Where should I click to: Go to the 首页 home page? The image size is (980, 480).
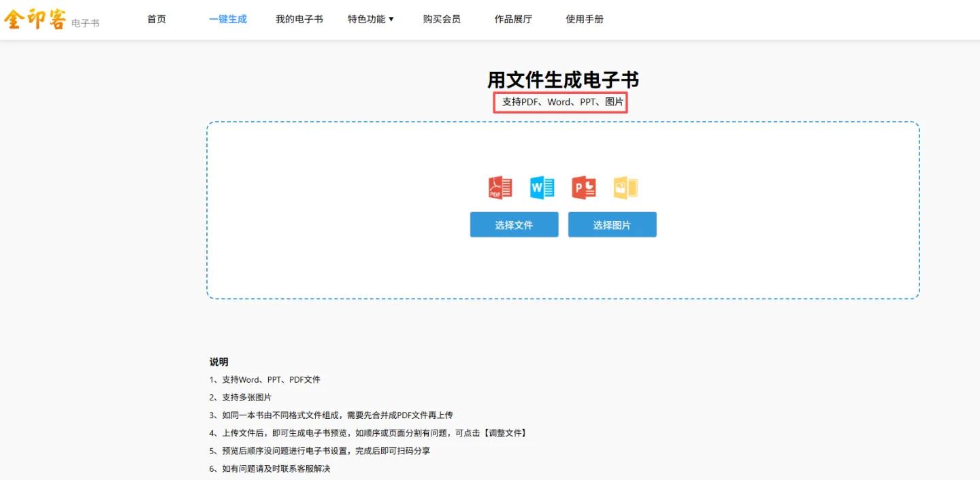point(157,19)
